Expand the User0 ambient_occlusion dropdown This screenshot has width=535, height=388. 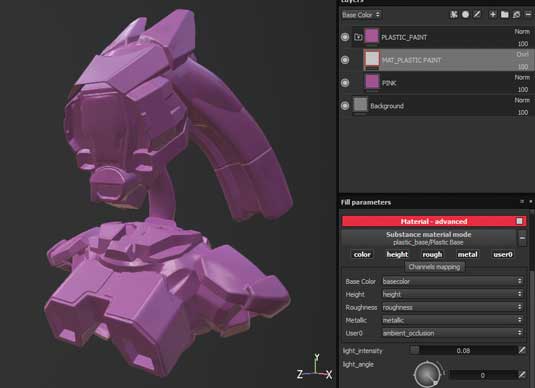[452, 333]
